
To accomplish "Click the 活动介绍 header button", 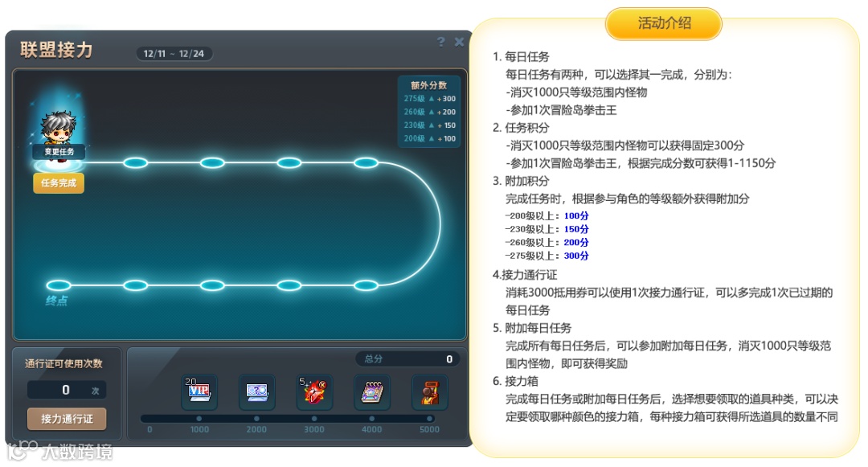I will (x=664, y=23).
